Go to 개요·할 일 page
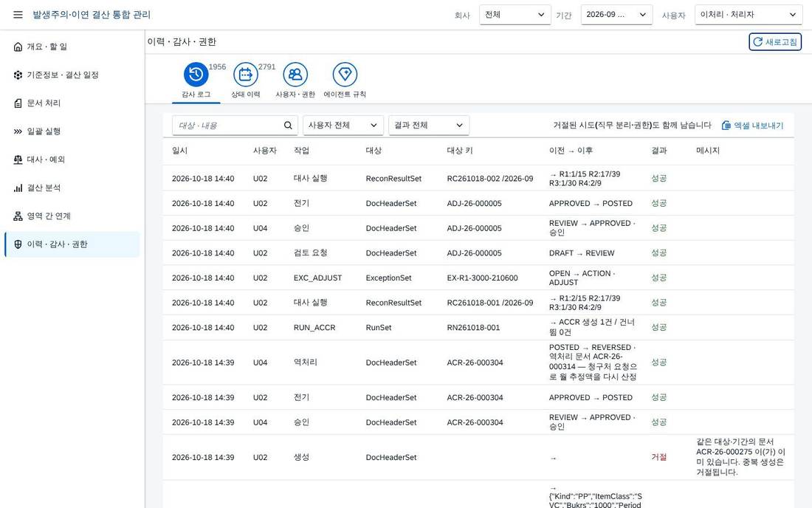 (x=72, y=47)
